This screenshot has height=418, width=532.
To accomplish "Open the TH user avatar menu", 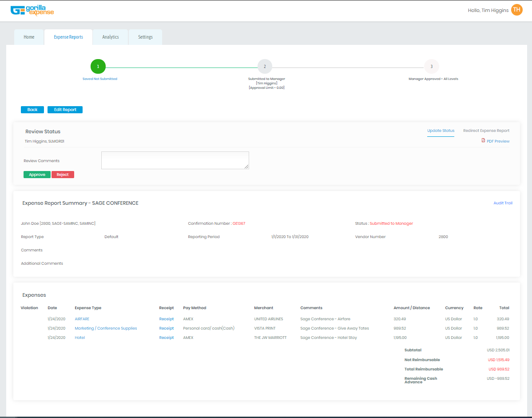I will point(516,9).
